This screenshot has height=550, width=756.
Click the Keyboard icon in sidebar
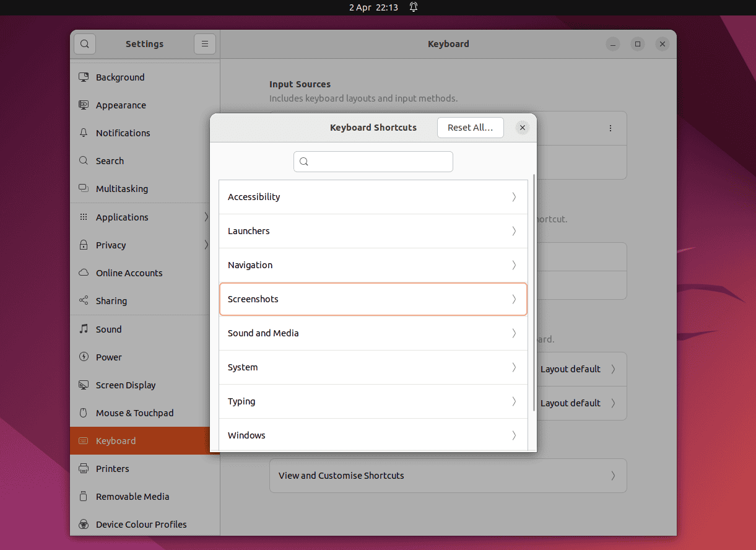(x=84, y=441)
